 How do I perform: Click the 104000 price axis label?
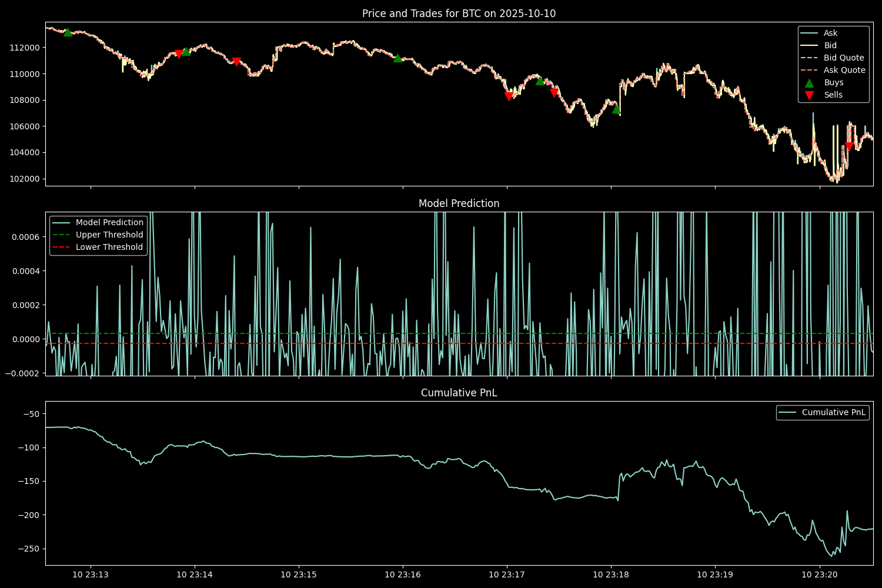[x=25, y=153]
